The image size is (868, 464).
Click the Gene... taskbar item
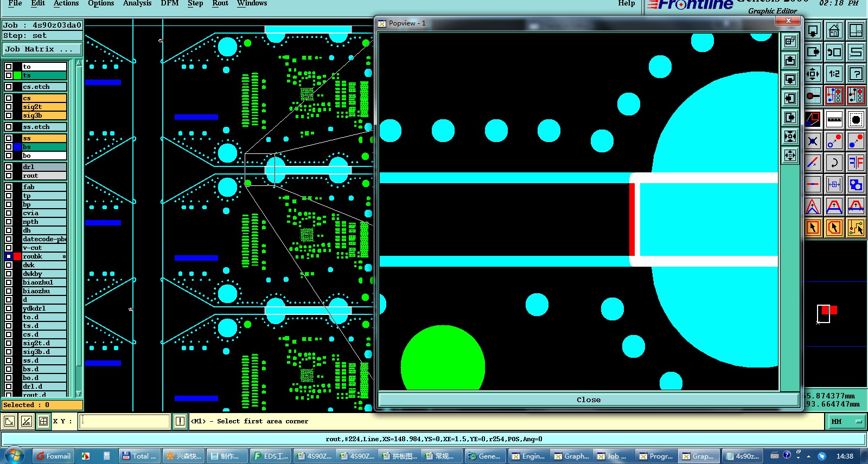tap(486, 456)
